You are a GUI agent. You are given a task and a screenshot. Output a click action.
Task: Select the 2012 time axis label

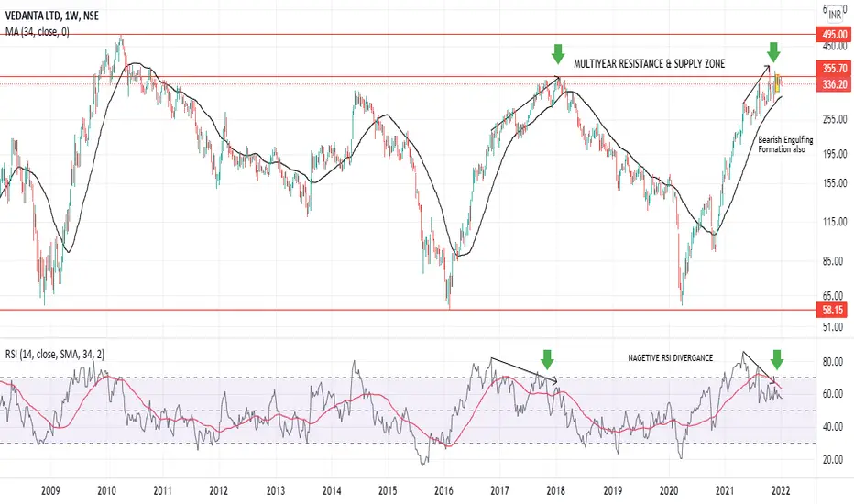coord(219,491)
